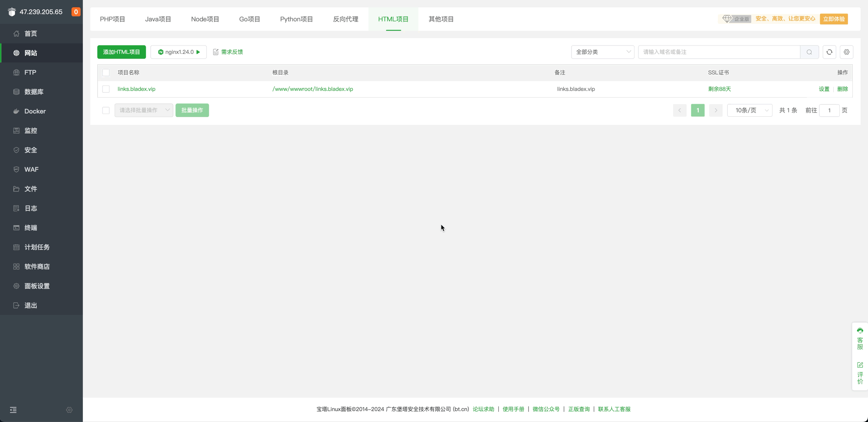This screenshot has width=868, height=422.
Task: Click the gear icon beside 面板设置
Action: [x=16, y=286]
